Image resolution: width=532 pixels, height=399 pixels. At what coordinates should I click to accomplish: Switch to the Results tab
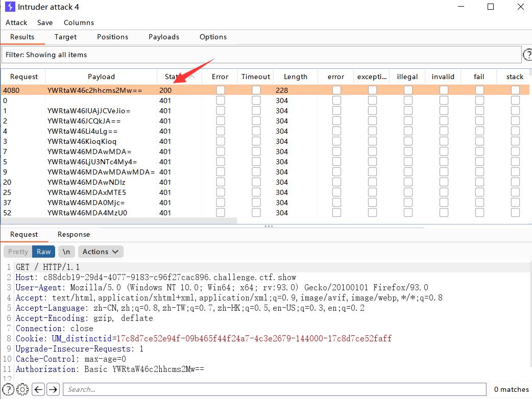click(22, 37)
